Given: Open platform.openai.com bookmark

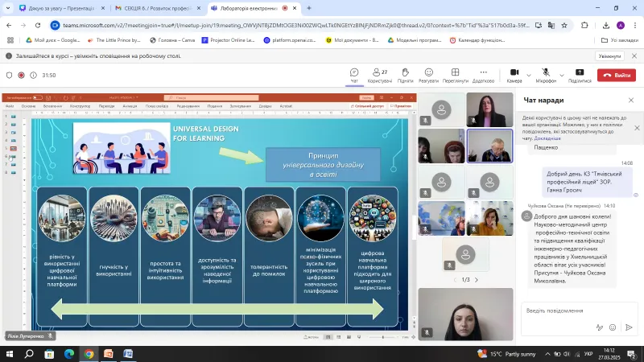Looking at the screenshot, I should pos(290,40).
